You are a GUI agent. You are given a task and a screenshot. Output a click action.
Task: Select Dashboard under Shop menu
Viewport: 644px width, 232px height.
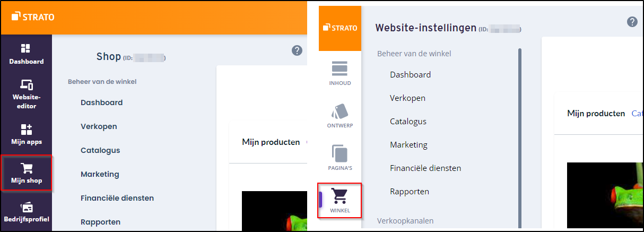(x=101, y=102)
